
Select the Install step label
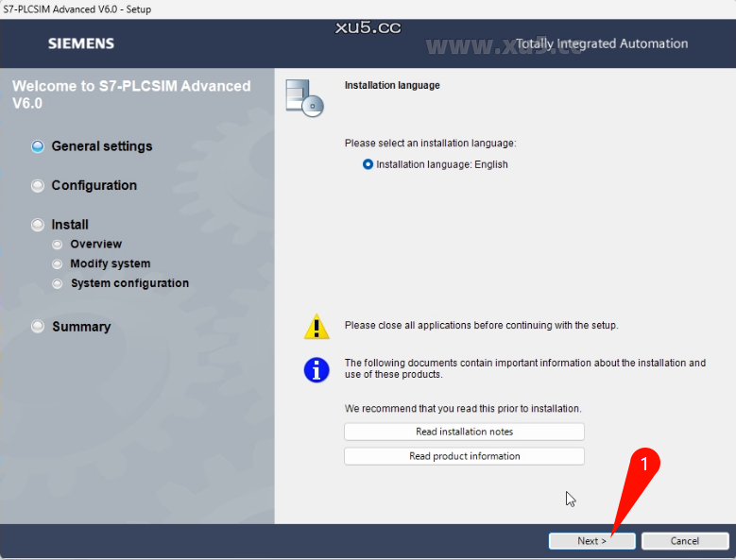pyautogui.click(x=70, y=225)
